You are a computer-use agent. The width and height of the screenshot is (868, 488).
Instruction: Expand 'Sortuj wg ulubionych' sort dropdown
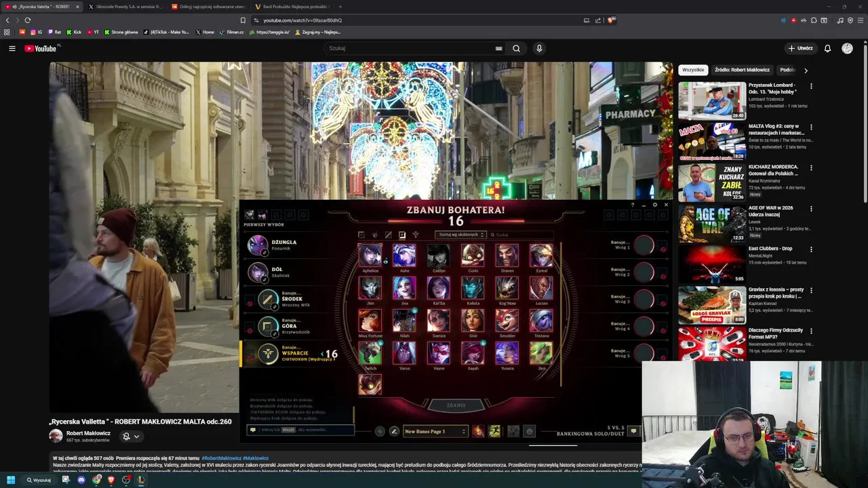(x=460, y=235)
